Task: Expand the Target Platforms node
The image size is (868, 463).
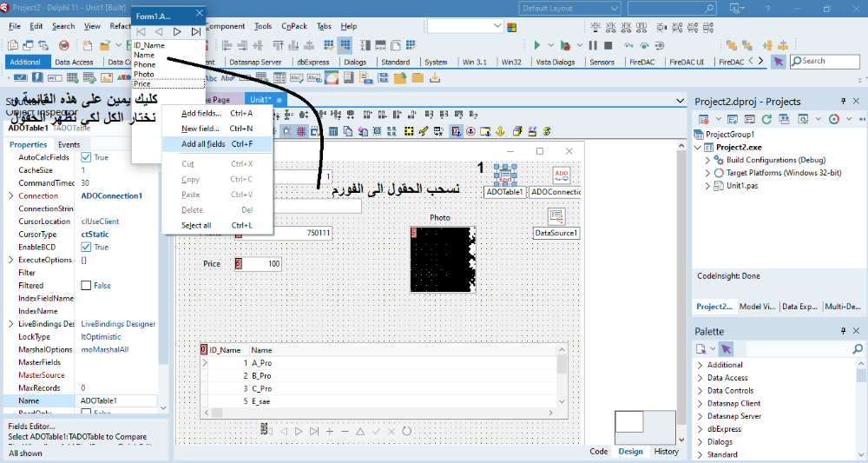Action: (707, 173)
